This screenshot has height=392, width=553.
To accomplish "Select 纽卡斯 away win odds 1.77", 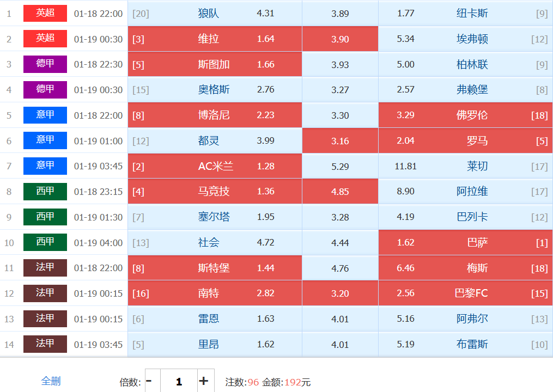I will (x=465, y=14).
